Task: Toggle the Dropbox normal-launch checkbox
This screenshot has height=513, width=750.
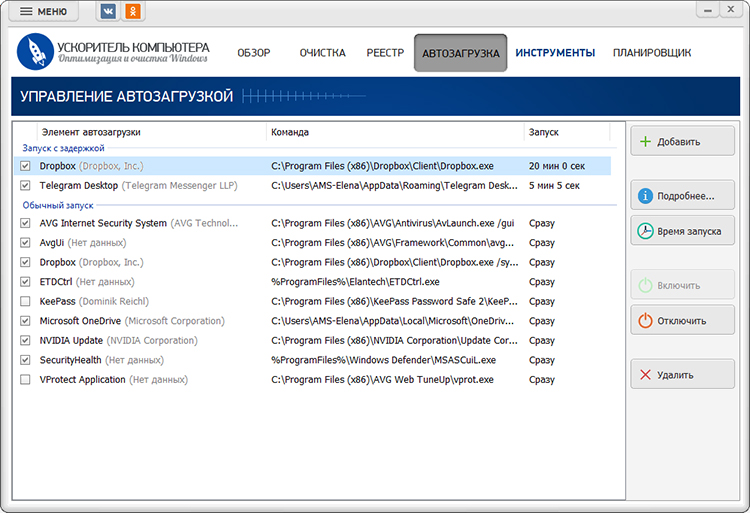Action: tap(25, 262)
